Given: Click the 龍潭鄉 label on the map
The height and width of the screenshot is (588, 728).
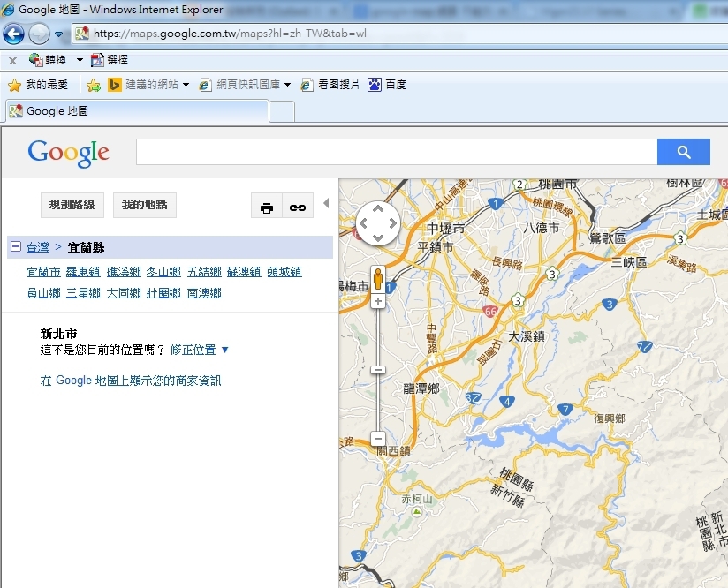Looking at the screenshot, I should point(421,388).
